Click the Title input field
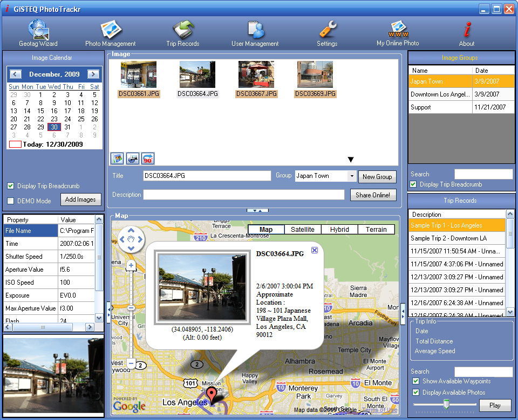This screenshot has width=518, height=420. point(207,176)
